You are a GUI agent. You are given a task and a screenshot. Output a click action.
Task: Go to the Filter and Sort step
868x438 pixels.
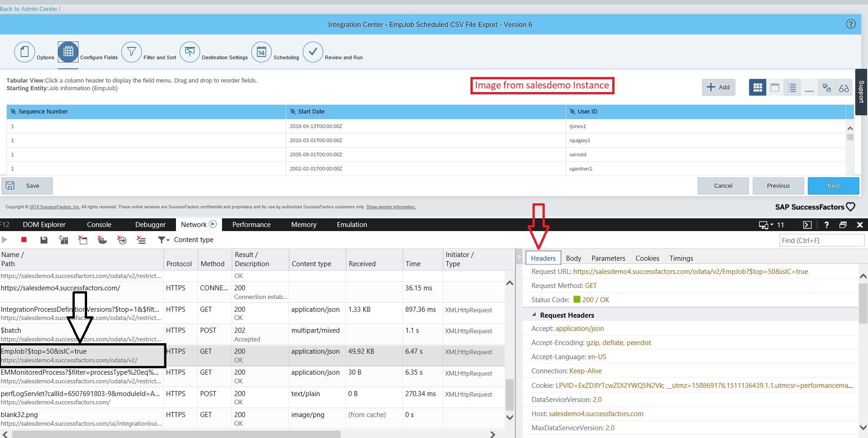(x=131, y=52)
